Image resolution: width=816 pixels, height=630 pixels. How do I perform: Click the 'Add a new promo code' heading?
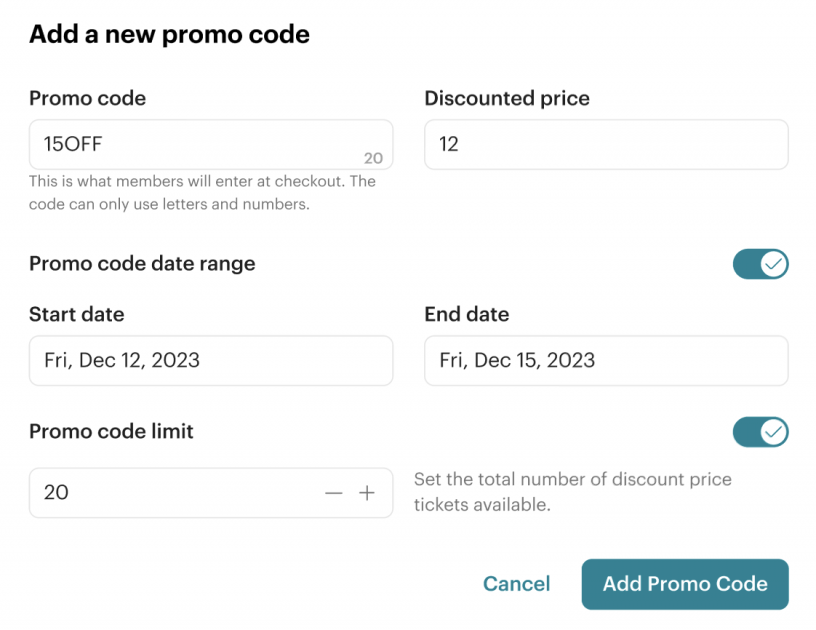(x=169, y=34)
